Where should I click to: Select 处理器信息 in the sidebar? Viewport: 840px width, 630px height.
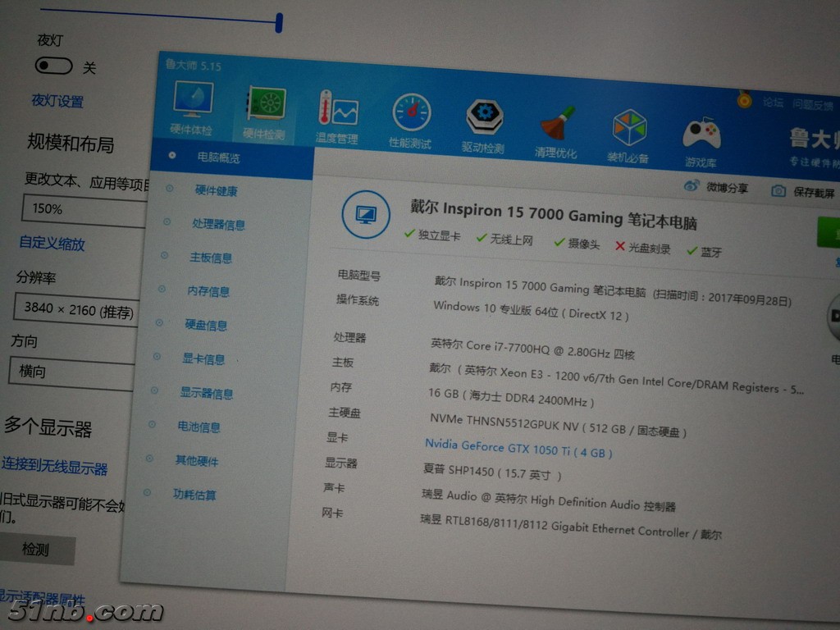(218, 225)
